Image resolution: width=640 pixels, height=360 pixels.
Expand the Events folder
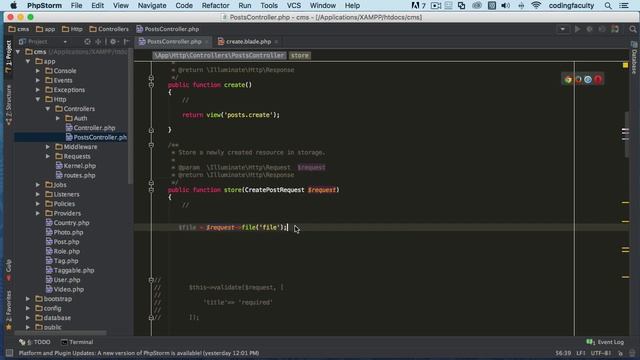(x=38, y=80)
